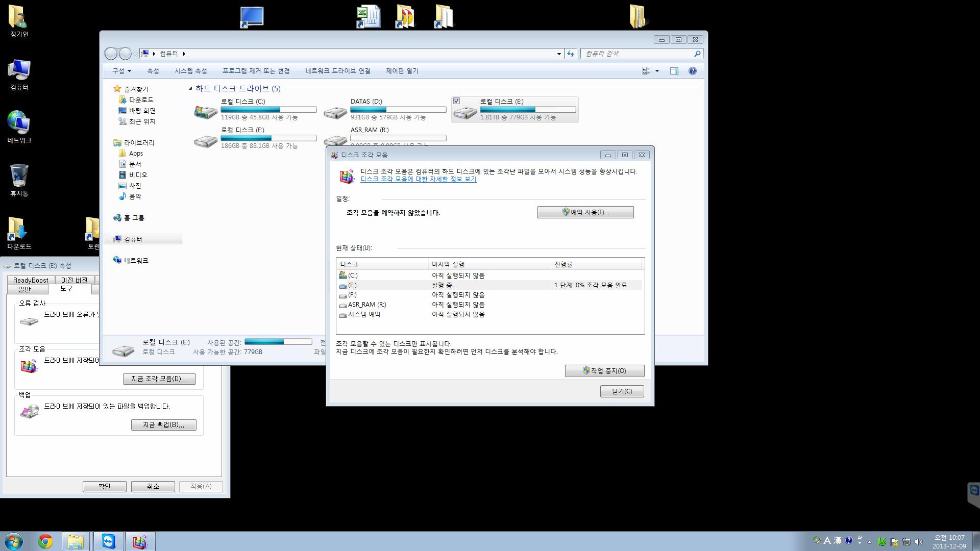Click 시스템 속성 in Explorer toolbar

tap(191, 71)
